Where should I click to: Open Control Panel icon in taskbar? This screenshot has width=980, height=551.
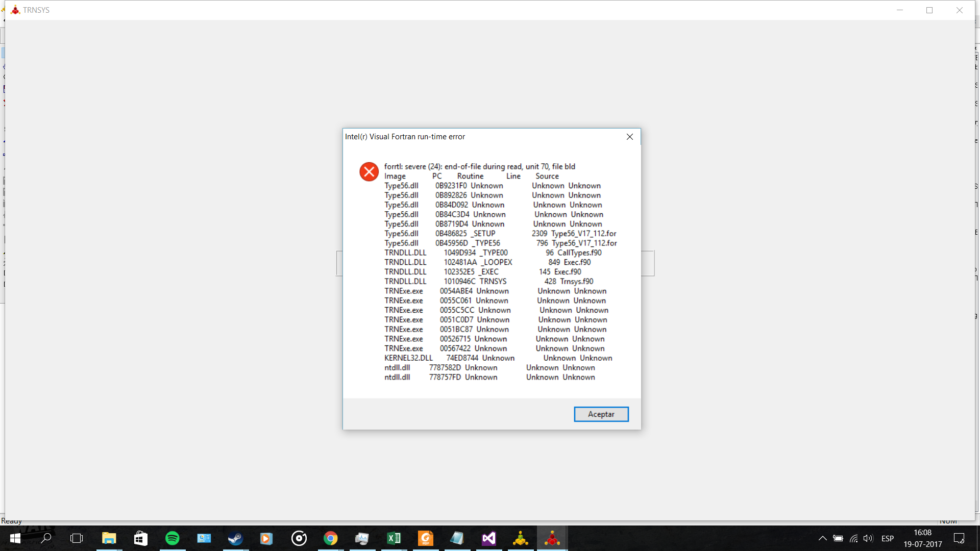tap(204, 538)
